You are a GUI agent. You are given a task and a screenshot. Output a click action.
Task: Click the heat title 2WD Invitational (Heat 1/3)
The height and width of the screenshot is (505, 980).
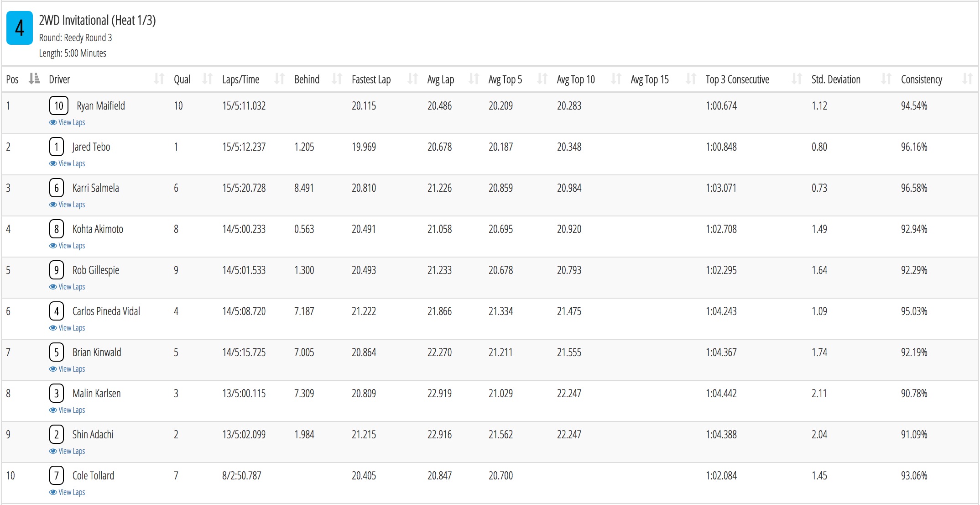coord(98,21)
